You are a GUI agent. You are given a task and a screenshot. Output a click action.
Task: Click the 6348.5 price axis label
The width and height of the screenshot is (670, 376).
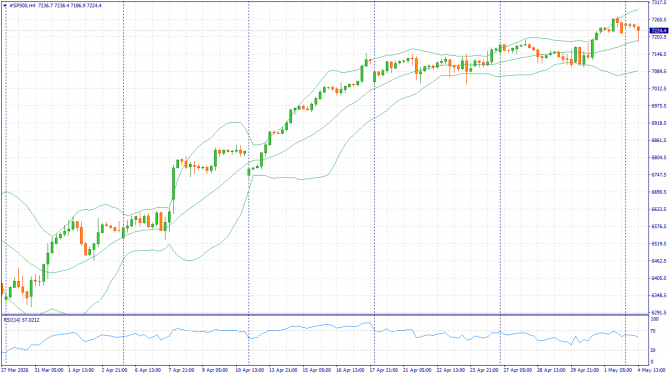click(659, 296)
